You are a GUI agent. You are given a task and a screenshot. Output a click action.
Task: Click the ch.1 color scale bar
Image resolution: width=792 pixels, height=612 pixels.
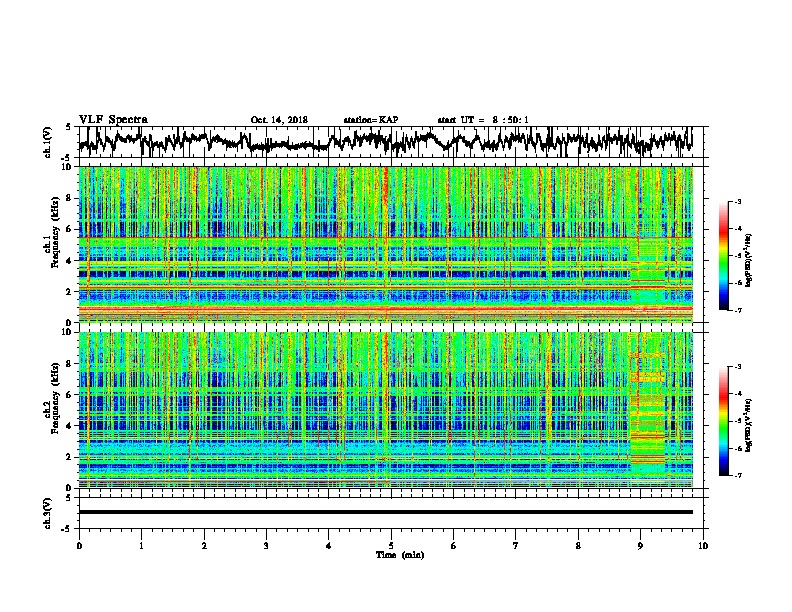[x=723, y=256]
